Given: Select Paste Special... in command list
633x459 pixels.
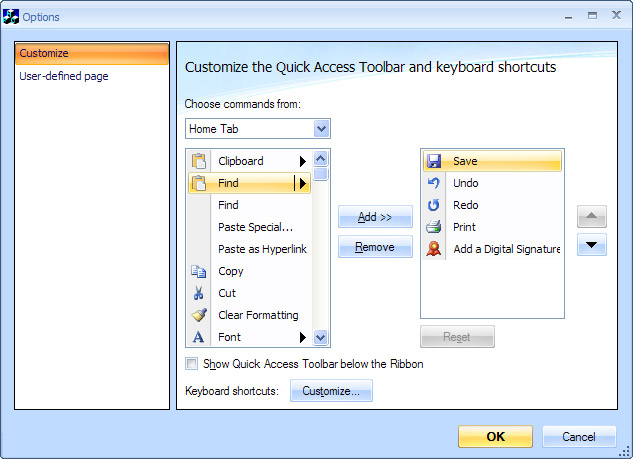Looking at the screenshot, I should click(255, 227).
